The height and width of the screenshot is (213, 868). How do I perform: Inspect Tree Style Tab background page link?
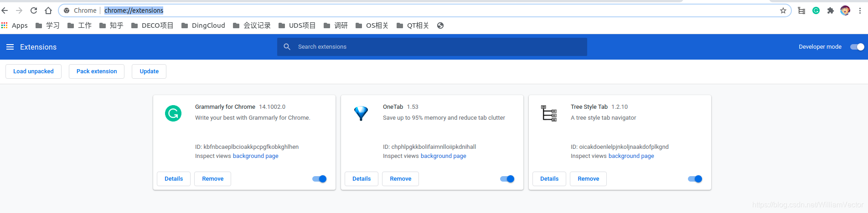click(x=631, y=156)
